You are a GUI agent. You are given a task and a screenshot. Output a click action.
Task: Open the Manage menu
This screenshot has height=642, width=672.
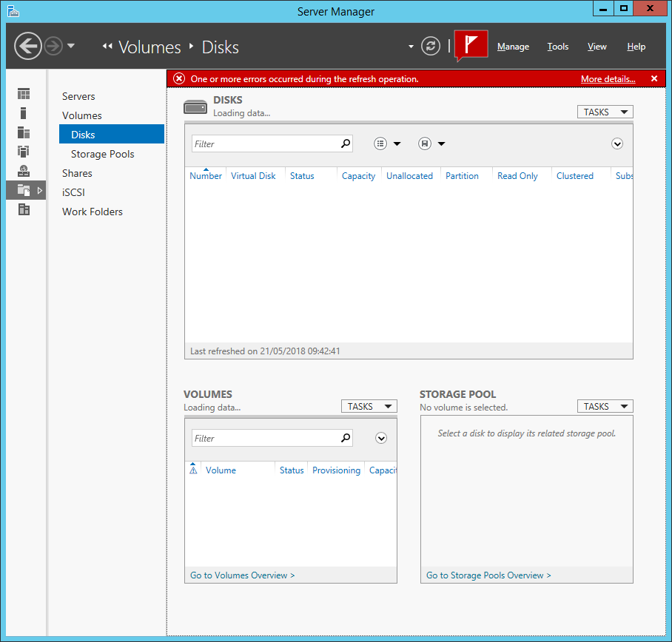pos(513,47)
